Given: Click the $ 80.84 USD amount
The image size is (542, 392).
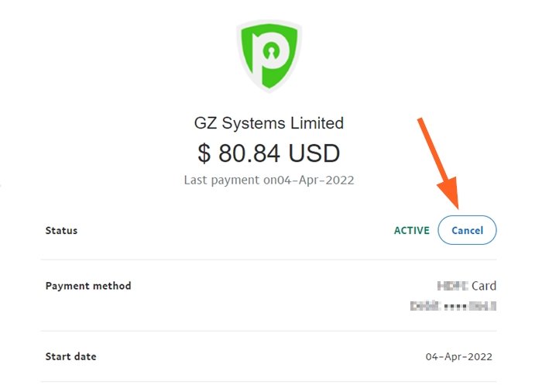Looking at the screenshot, I should (x=269, y=153).
